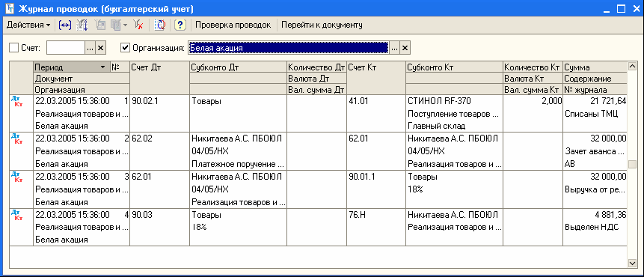
Task: Open the filter history dropdown icon
Action: (x=119, y=25)
